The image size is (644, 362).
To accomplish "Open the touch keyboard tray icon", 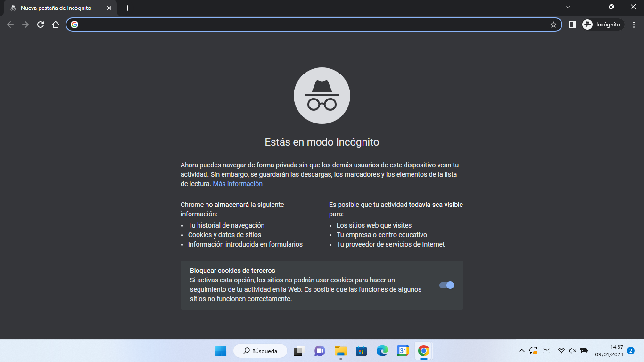I will click(546, 351).
